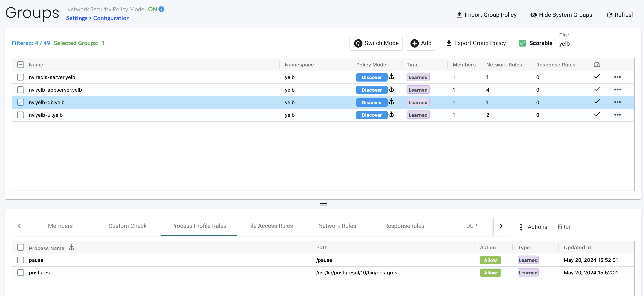Viewport: 644px width, 296px height.
Task: Click scorable checkmark in nv.yelb-appserver.yelb row
Action: click(x=597, y=89)
